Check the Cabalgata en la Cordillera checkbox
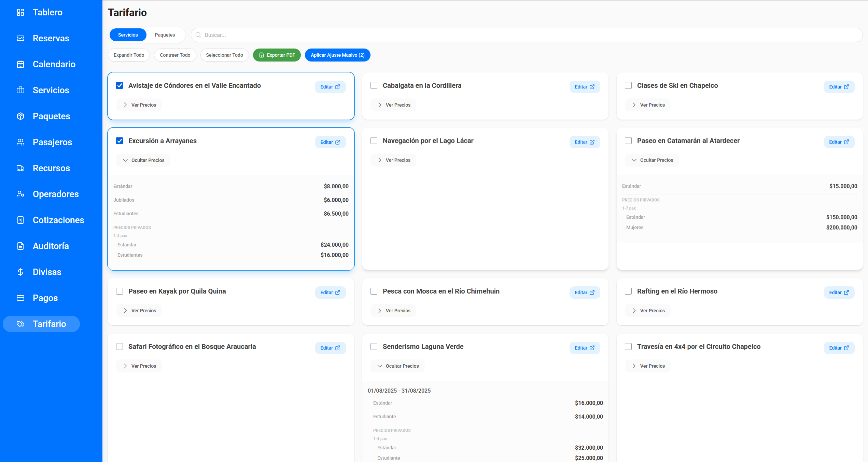 point(374,85)
